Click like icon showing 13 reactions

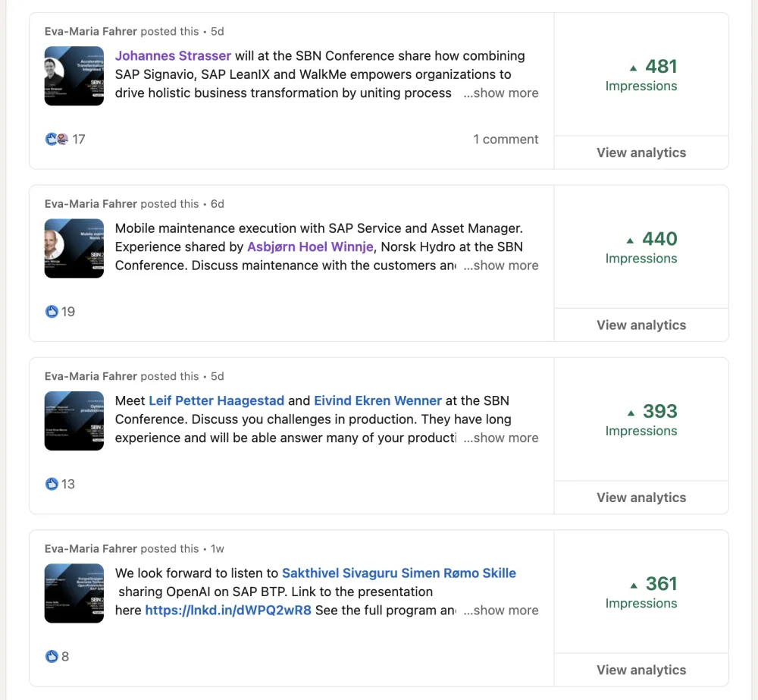52,484
